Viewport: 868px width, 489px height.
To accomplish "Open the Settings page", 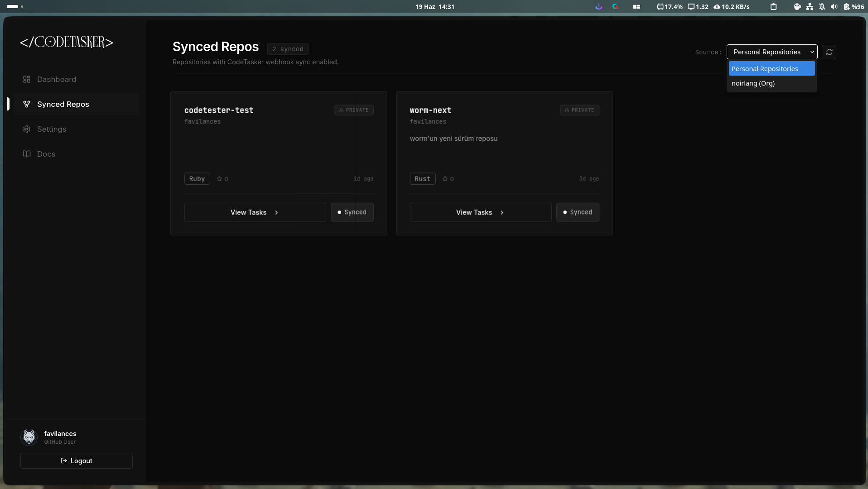I will point(76,129).
